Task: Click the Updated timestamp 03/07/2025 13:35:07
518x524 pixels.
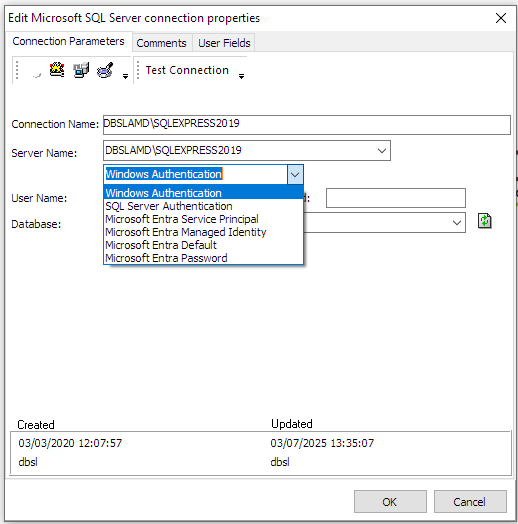Action: click(x=322, y=443)
